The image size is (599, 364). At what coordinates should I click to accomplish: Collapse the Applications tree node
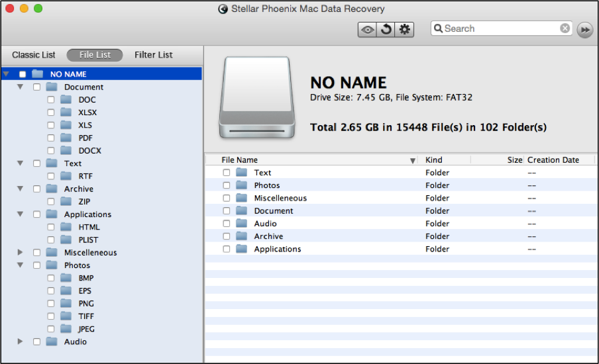[x=21, y=214]
